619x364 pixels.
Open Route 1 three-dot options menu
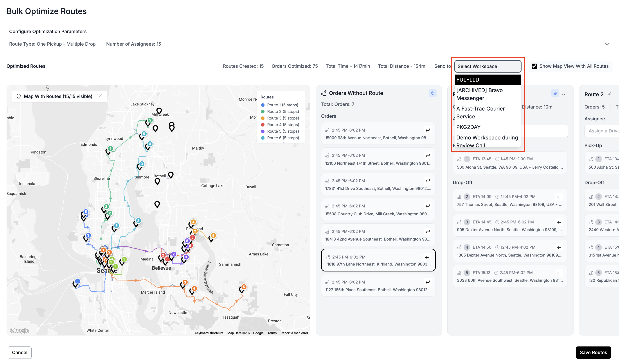(x=564, y=94)
